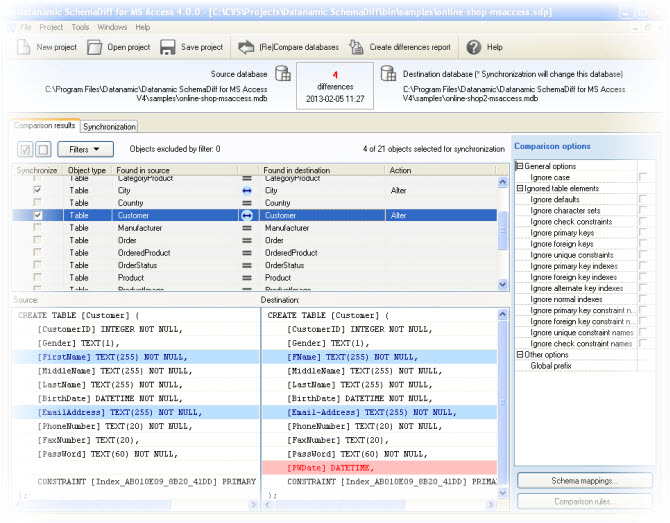The image size is (670, 523).
Task: Select the [FirstName] line in source pane
Action: (x=136, y=357)
